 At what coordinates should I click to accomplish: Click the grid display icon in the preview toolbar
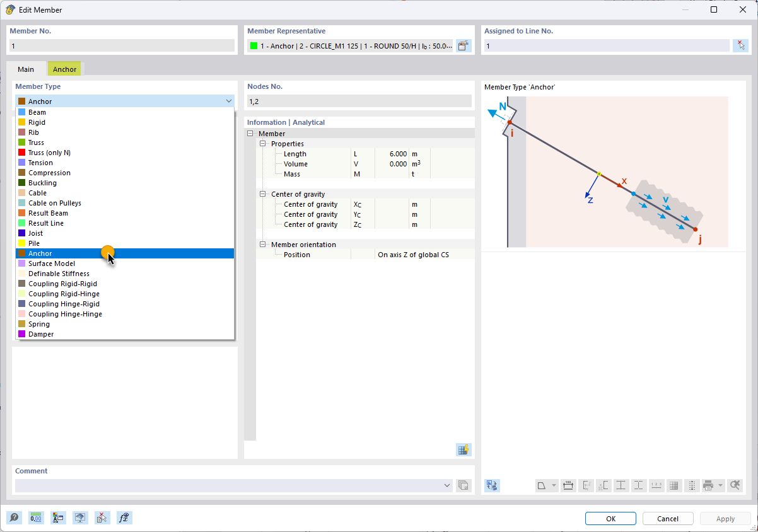coord(673,485)
